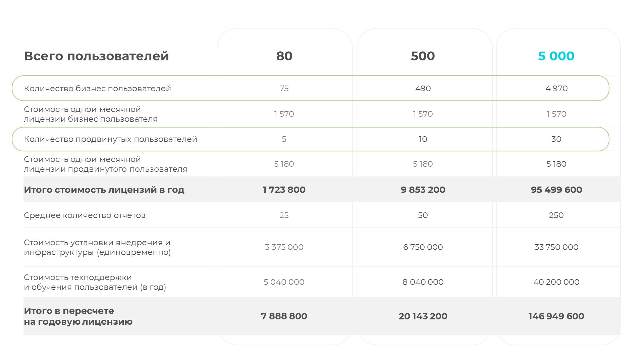Image resolution: width=644 pixels, height=363 pixels.
Task: Click the 8 040 000 support cost
Action: coord(423,282)
